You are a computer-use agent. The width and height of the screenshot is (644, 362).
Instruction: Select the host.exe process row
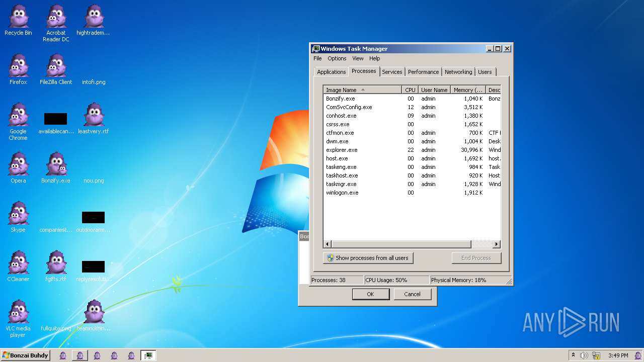tap(412, 158)
